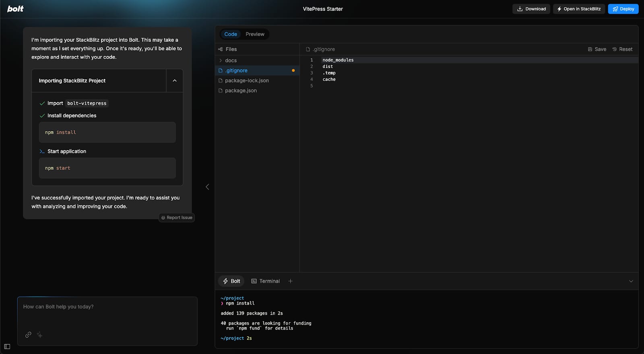Toggle the sidebar panel icon
The width and height of the screenshot is (644, 354).
click(x=7, y=346)
